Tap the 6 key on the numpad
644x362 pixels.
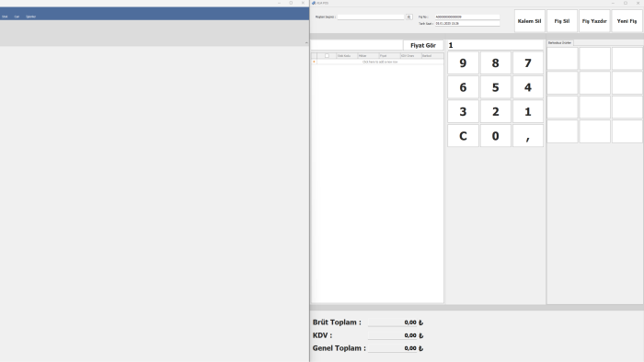(x=463, y=87)
